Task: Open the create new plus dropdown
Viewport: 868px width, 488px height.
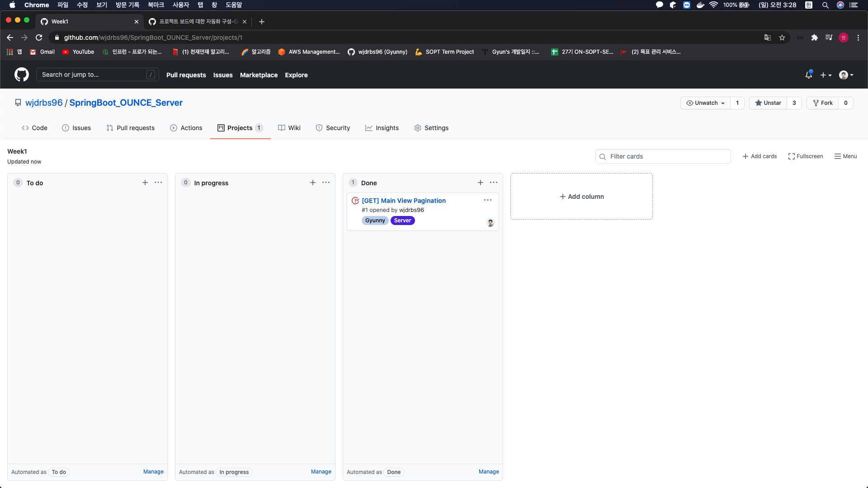Action: coord(826,75)
